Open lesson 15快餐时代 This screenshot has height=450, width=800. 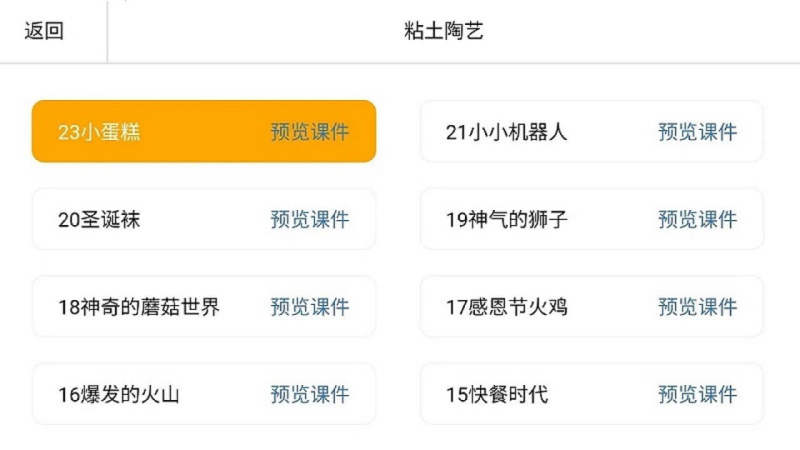497,395
